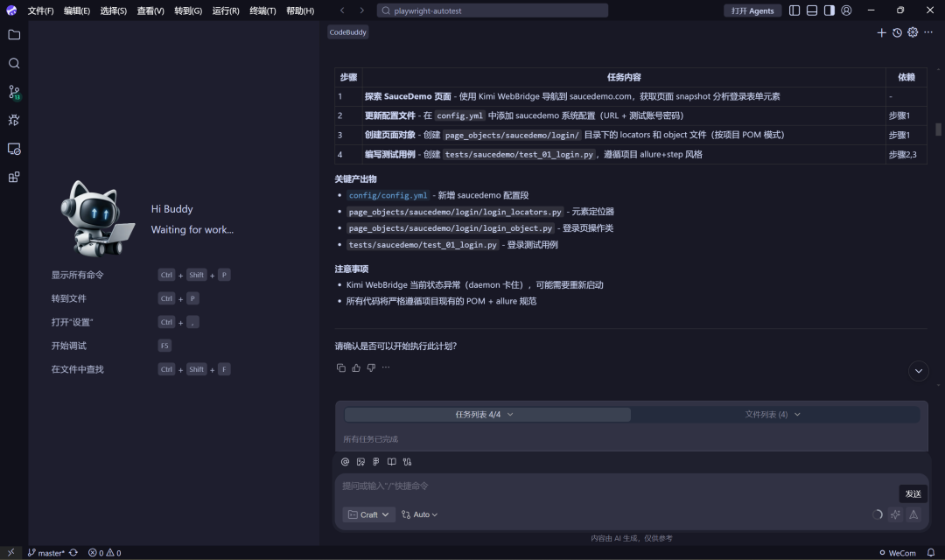Open the 转到(G) menu
Screen dimensions: 945x560
point(188,10)
